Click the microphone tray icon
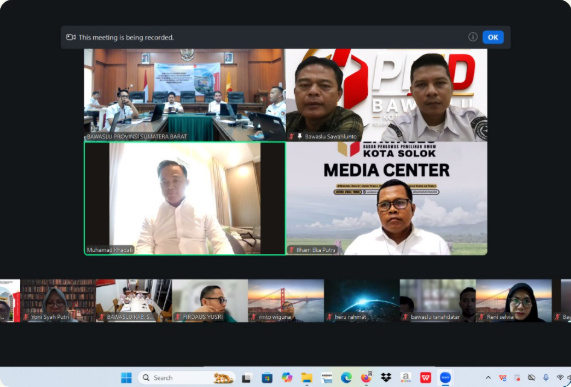 (x=546, y=378)
